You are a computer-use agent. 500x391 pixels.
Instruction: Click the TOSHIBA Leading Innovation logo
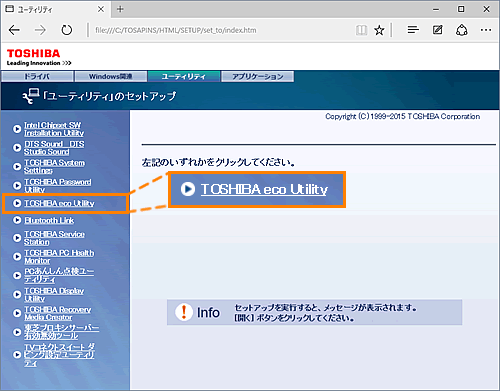pyautogui.click(x=39, y=57)
